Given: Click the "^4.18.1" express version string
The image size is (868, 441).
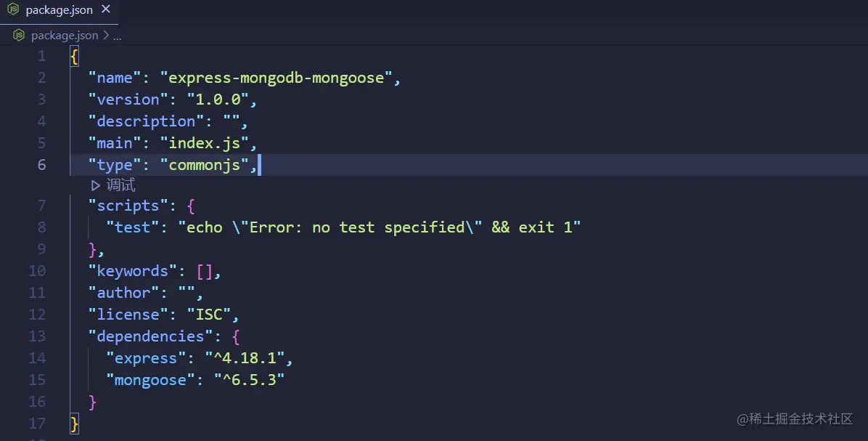Looking at the screenshot, I should [x=248, y=358].
